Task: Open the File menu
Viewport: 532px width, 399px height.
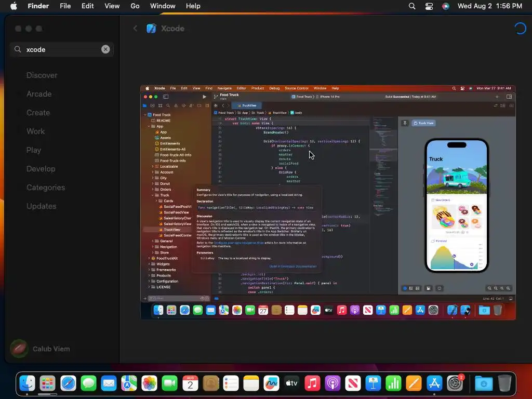Action: pyautogui.click(x=65, y=6)
